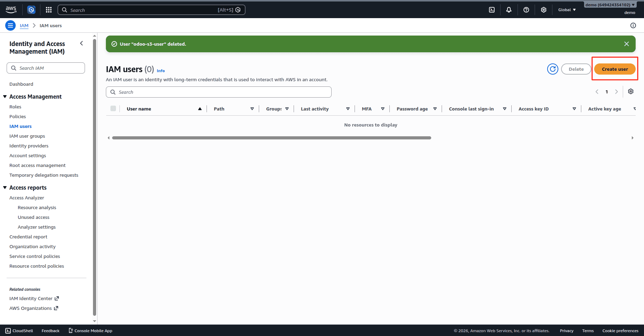Click the horizontal table scrollbar
Image resolution: width=644 pixels, height=336 pixels.
(272, 138)
